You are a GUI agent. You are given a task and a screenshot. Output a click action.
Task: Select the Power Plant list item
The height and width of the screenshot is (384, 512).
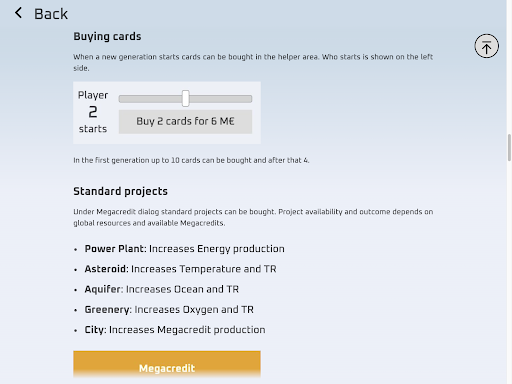click(x=184, y=249)
